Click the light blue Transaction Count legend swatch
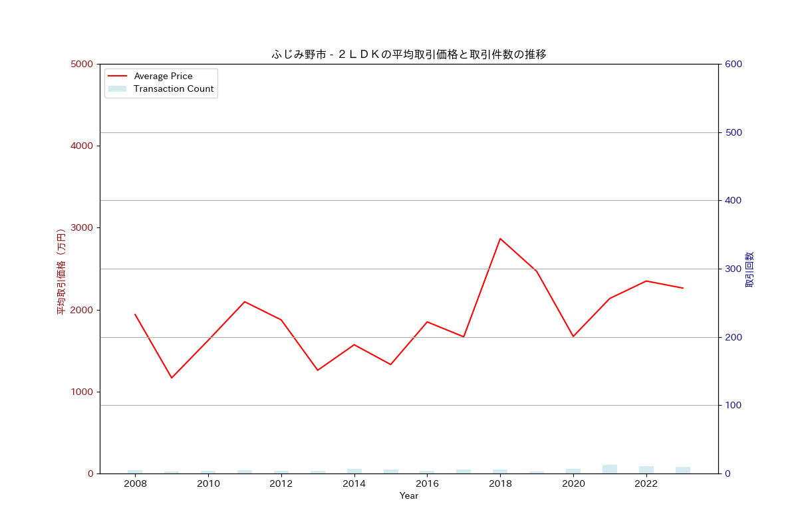This screenshot has width=798, height=532. [x=117, y=89]
